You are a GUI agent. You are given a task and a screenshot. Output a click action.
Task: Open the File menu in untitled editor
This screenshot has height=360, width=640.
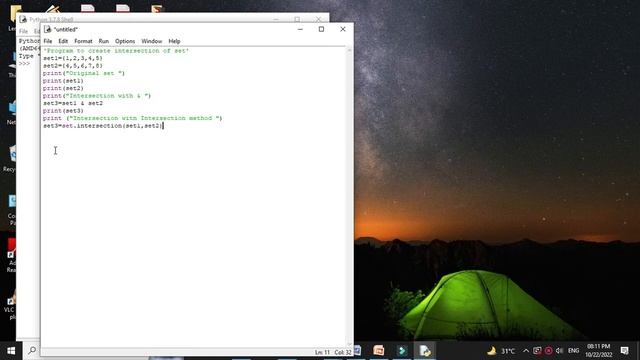[48, 41]
